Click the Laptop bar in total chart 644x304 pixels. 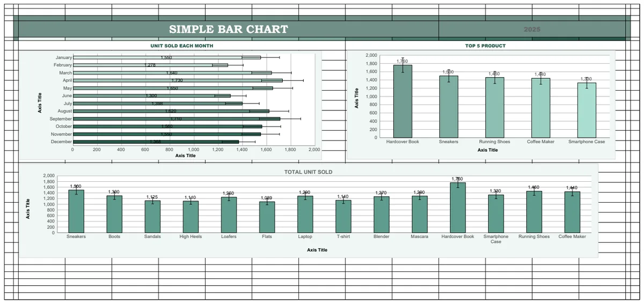(305, 214)
